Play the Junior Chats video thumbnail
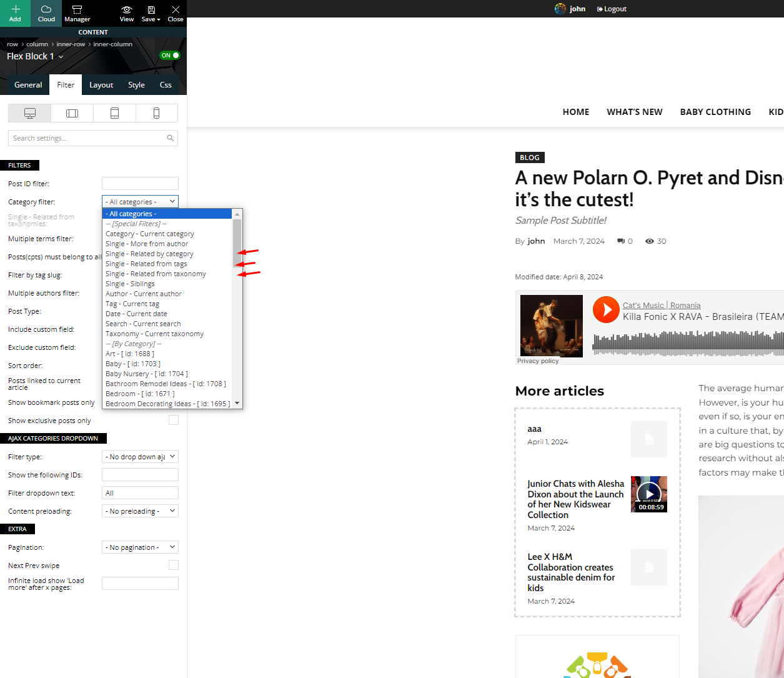 649,494
